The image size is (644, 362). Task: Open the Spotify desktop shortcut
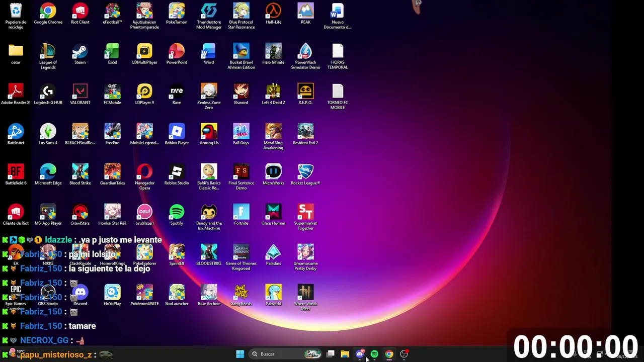[x=177, y=215]
